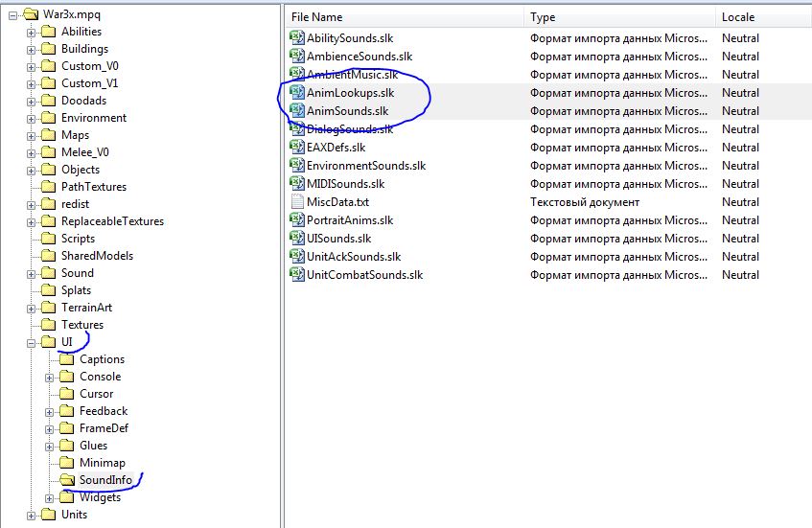Image resolution: width=812 pixels, height=528 pixels.
Task: Sort files by the Locale column
Action: tap(764, 17)
